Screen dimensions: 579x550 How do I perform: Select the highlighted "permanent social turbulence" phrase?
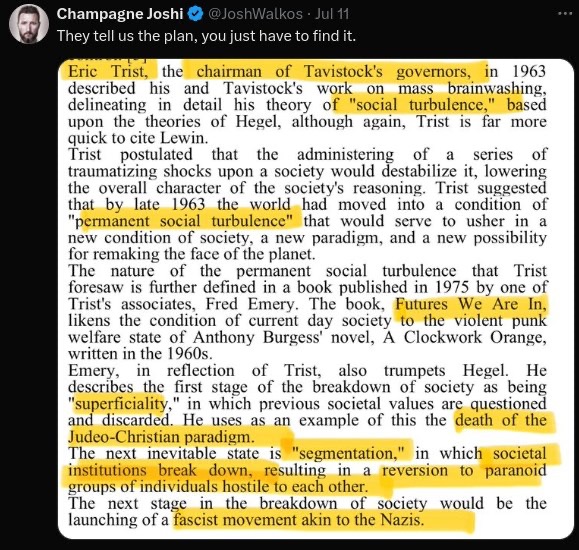point(184,221)
